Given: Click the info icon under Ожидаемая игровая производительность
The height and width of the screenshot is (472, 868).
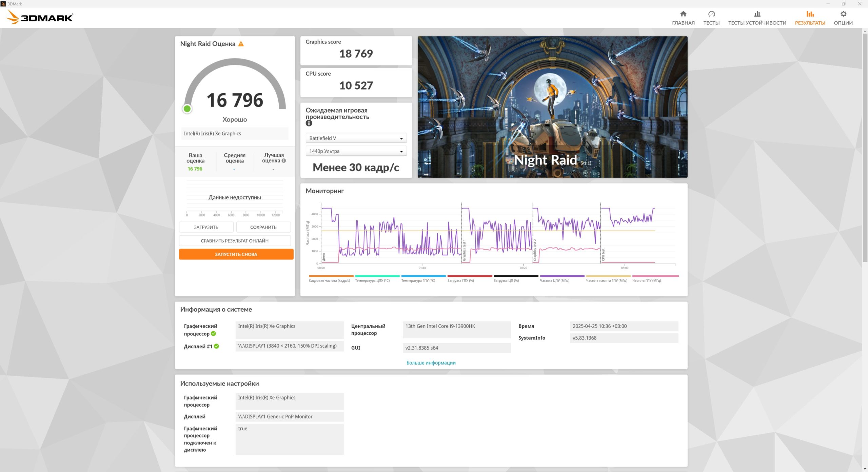Looking at the screenshot, I should [x=309, y=123].
